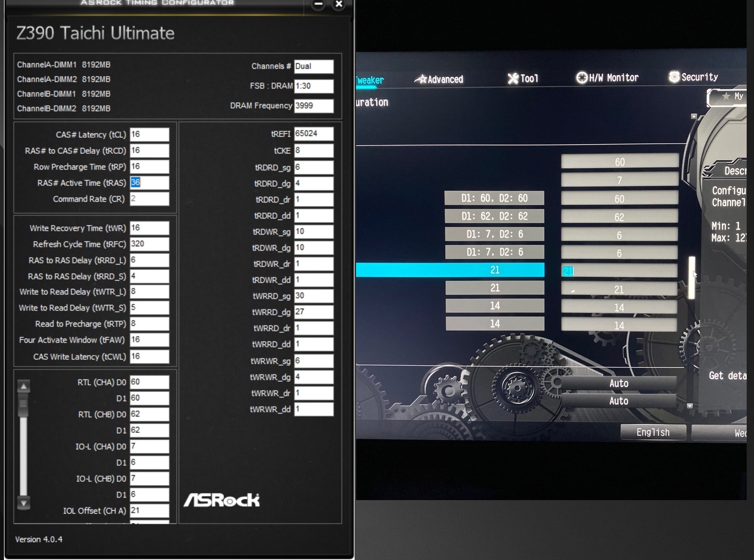The width and height of the screenshot is (754, 560).
Task: Select the OC Tweaker tab in BIOS
Action: [x=370, y=80]
